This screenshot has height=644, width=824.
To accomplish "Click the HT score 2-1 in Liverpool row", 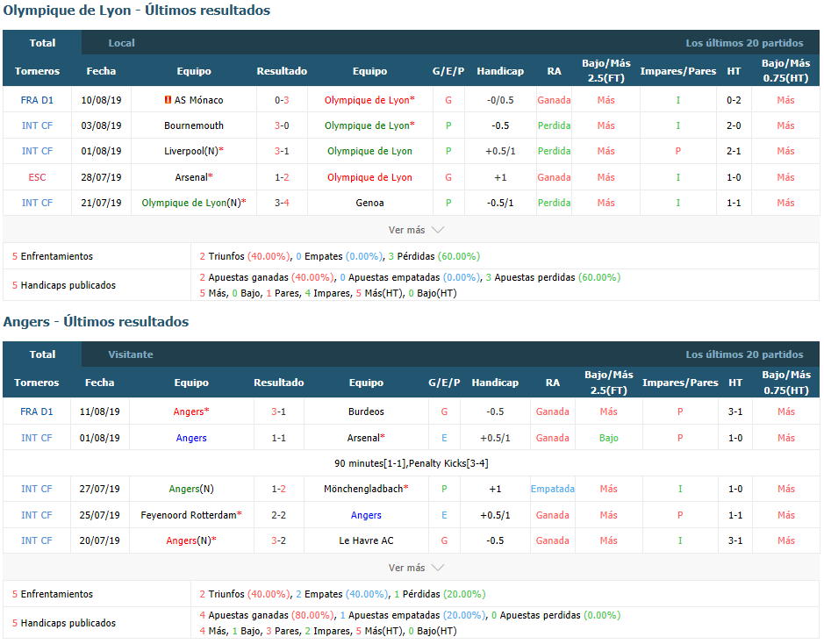I will (734, 151).
